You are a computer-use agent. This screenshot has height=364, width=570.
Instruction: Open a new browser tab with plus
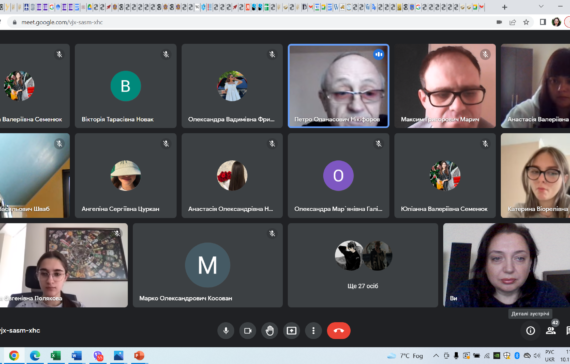(x=504, y=7)
